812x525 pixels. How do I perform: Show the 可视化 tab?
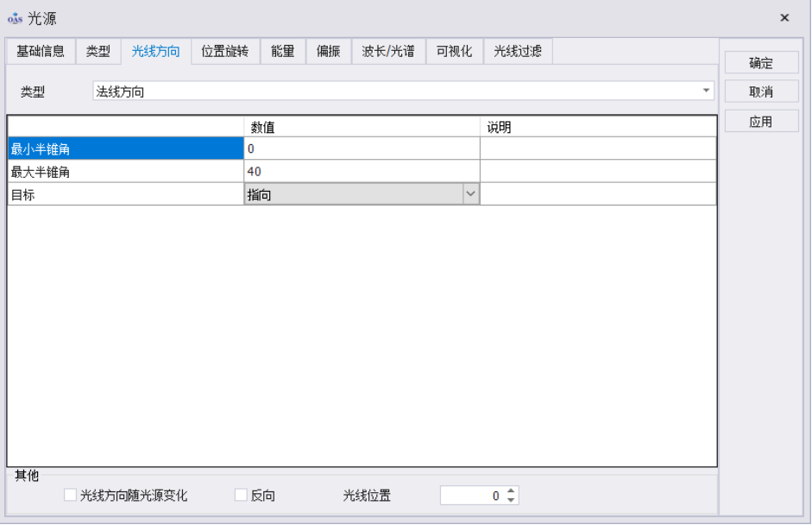tap(454, 51)
